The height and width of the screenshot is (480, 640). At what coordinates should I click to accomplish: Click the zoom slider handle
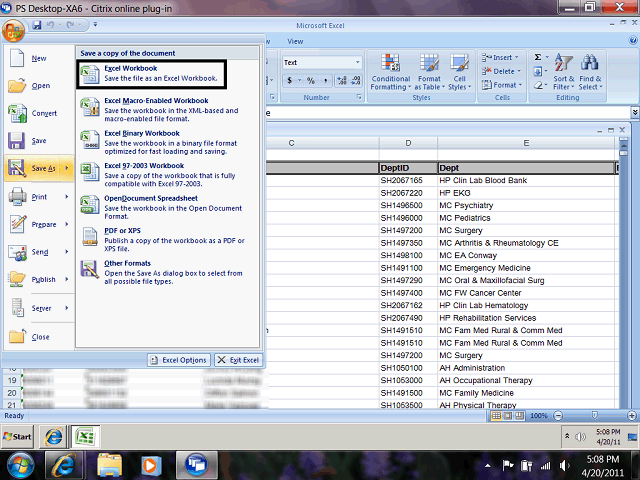pos(595,416)
